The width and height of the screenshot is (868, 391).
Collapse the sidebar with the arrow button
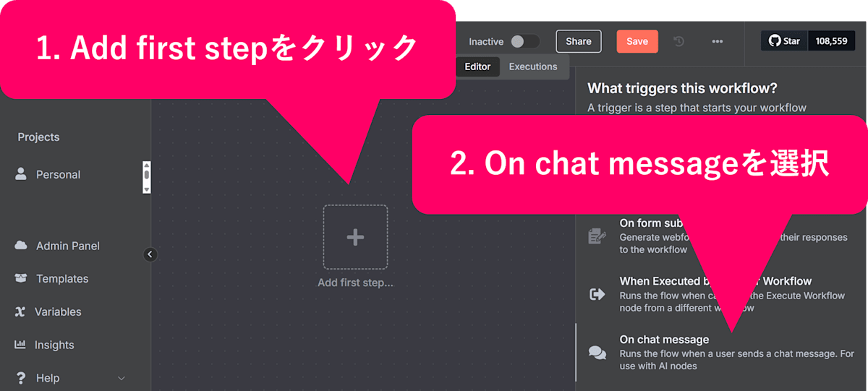[150, 254]
